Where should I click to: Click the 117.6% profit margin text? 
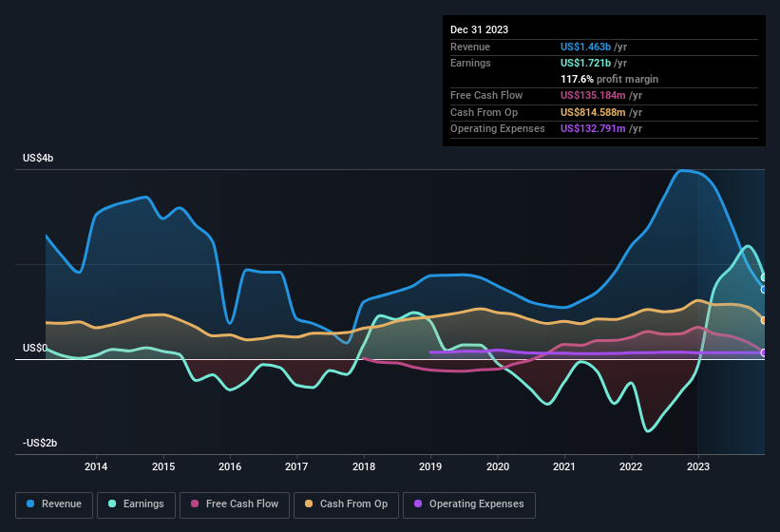pyautogui.click(x=609, y=79)
